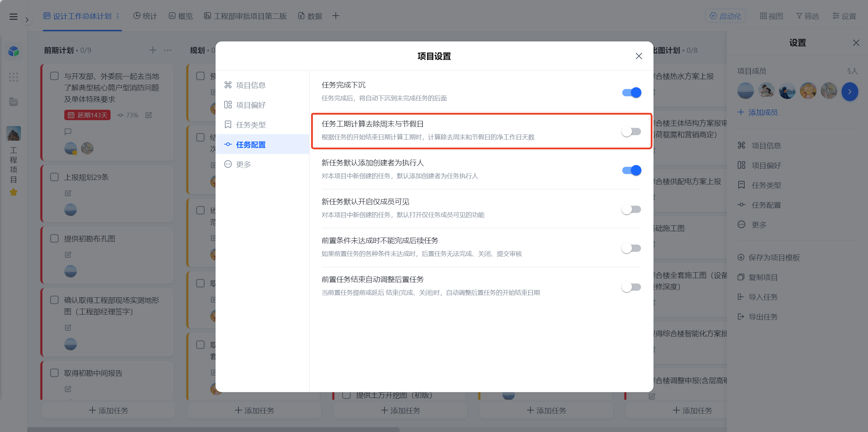Click edit icon on 提供初勘布孔图 card

click(x=68, y=254)
